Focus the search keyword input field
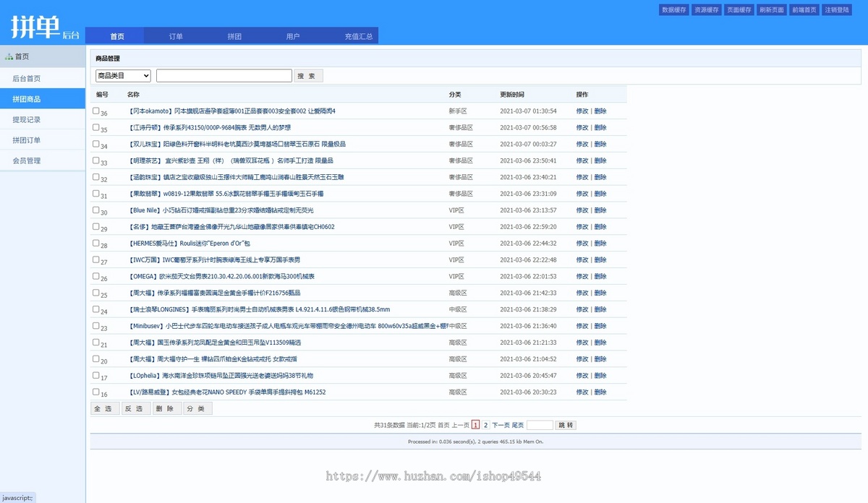This screenshot has height=503, width=868. pos(224,76)
